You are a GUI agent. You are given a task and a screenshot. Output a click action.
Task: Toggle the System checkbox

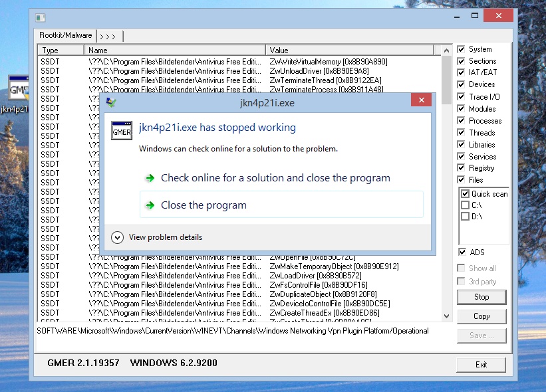pyautogui.click(x=461, y=49)
